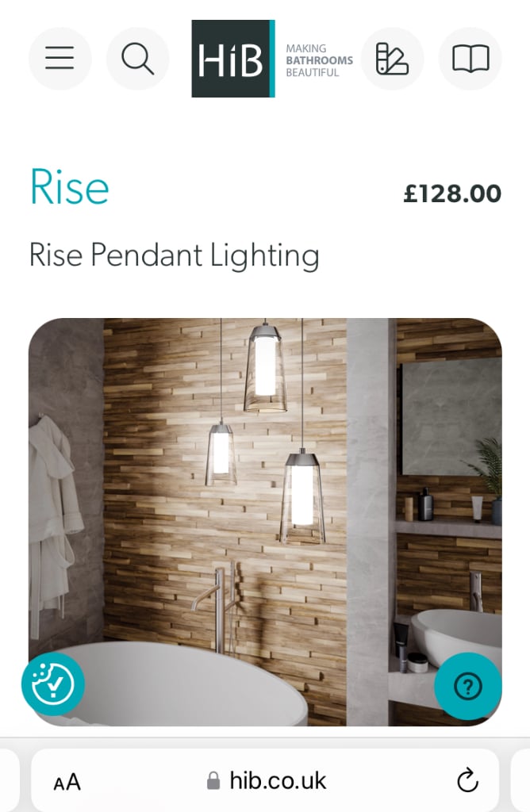Tap the teal Rise product heading
The height and width of the screenshot is (812, 530).
point(69,186)
